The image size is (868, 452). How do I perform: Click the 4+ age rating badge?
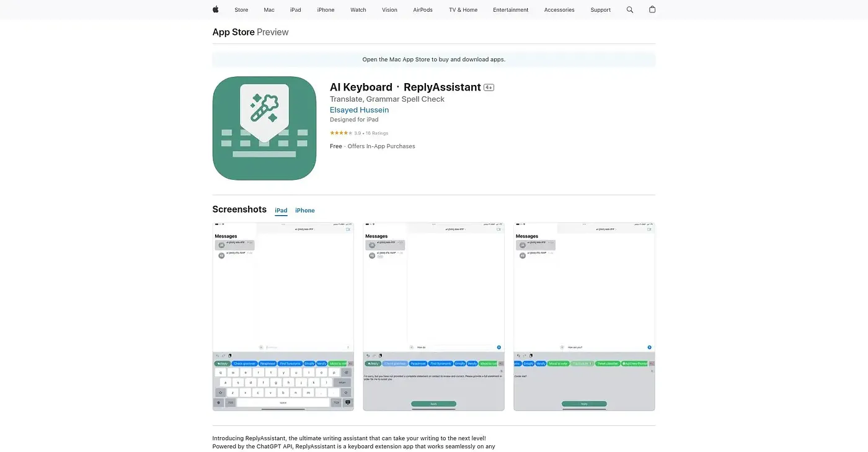pyautogui.click(x=489, y=87)
